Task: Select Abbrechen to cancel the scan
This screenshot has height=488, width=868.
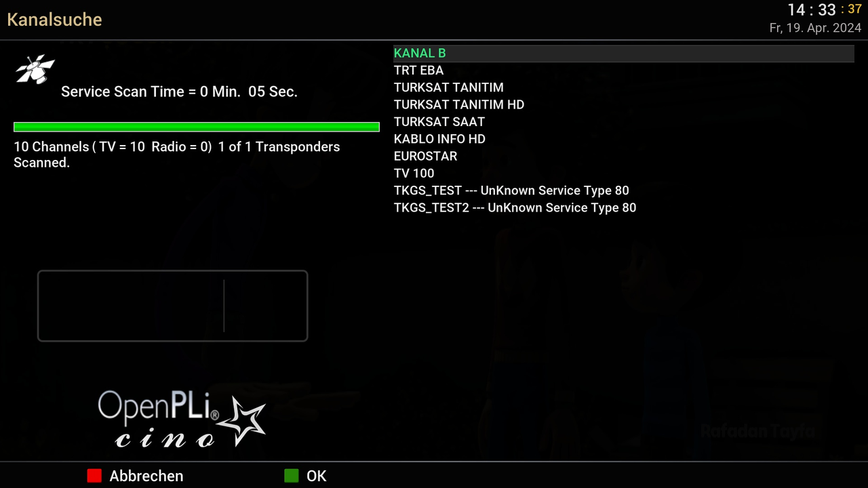Action: 146,476
